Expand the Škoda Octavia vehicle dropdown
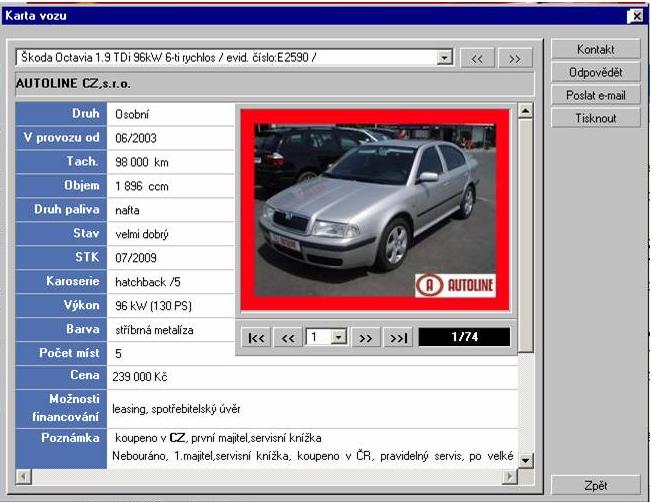The height and width of the screenshot is (502, 652). [x=445, y=58]
